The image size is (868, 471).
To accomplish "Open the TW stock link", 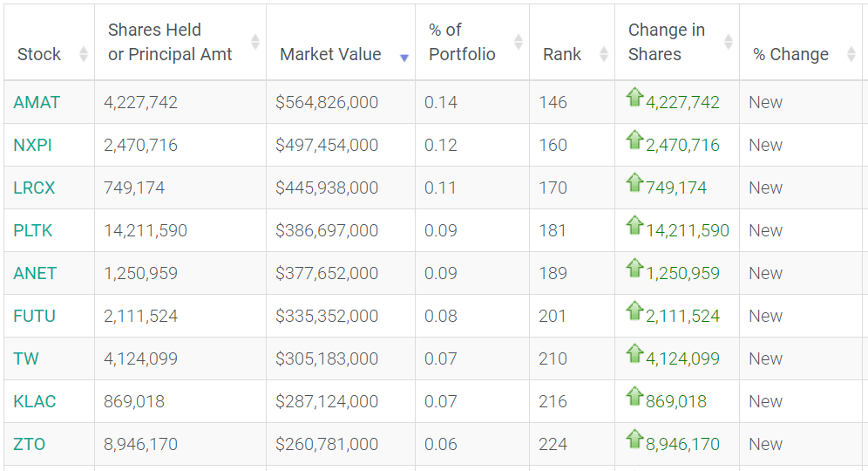I will coord(26,358).
